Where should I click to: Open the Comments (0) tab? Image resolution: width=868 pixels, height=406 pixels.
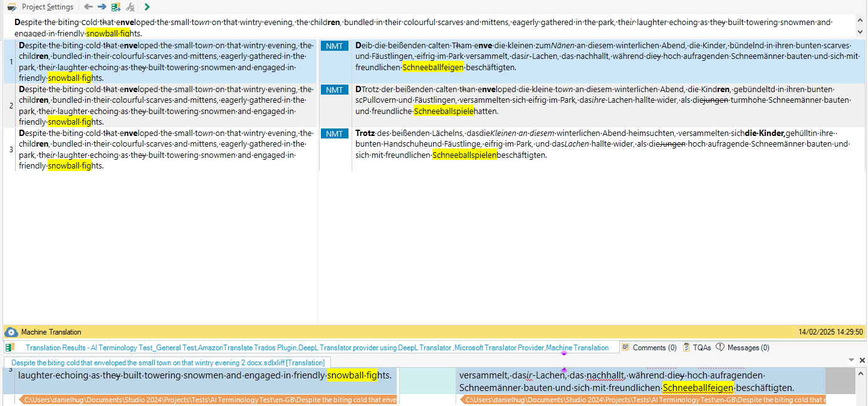click(649, 348)
